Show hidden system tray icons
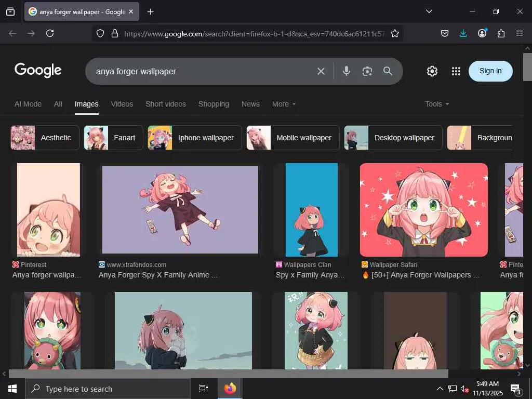 click(440, 389)
